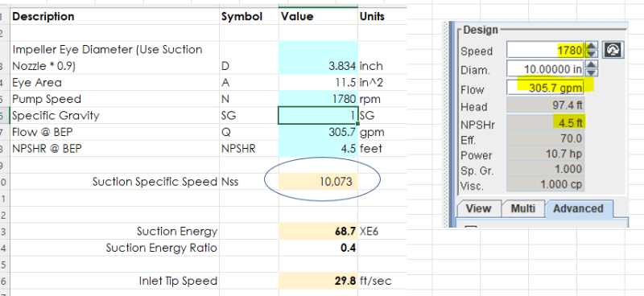Click the Speed input field in Design panel
The width and height of the screenshot is (644, 296).
(546, 50)
